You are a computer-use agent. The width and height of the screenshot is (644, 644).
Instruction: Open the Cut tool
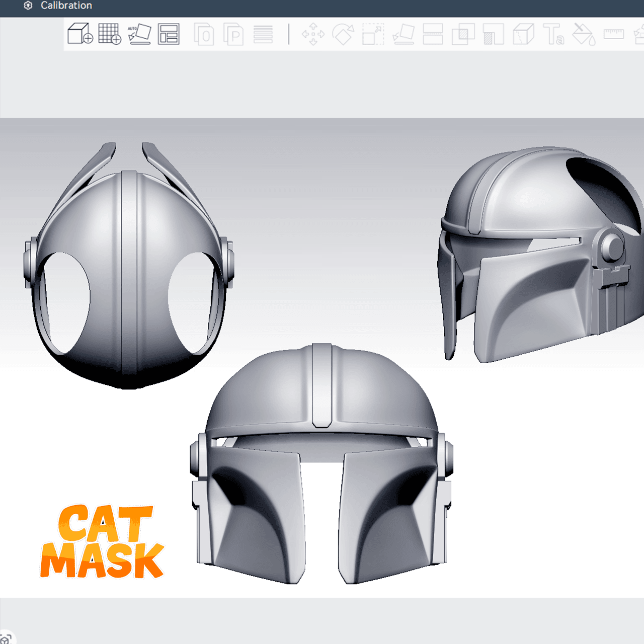coord(433,34)
